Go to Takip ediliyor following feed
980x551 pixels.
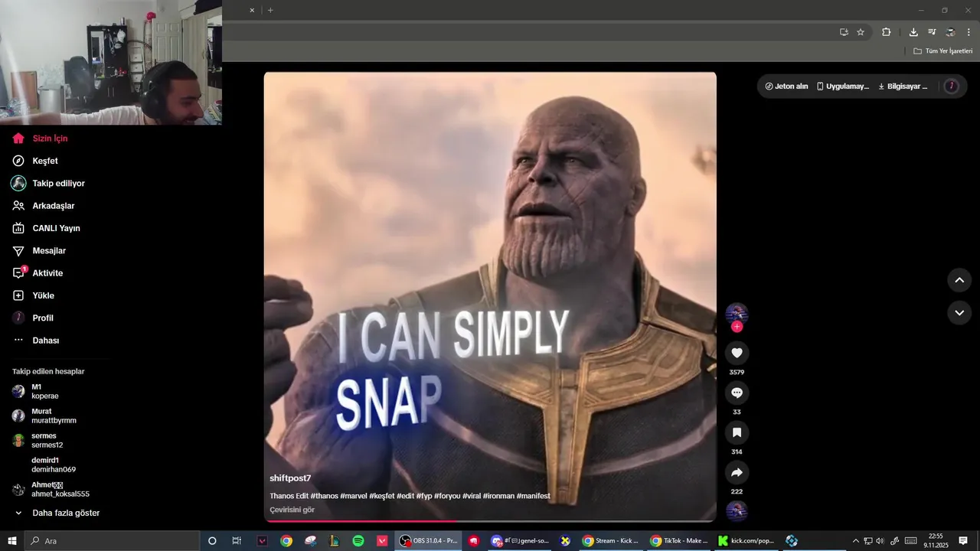48,184
